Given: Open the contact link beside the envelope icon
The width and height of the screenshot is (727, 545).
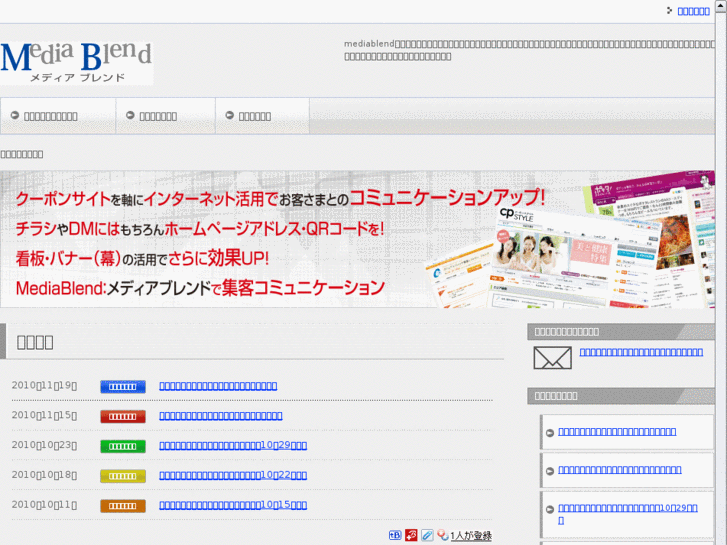Looking at the screenshot, I should 641,352.
